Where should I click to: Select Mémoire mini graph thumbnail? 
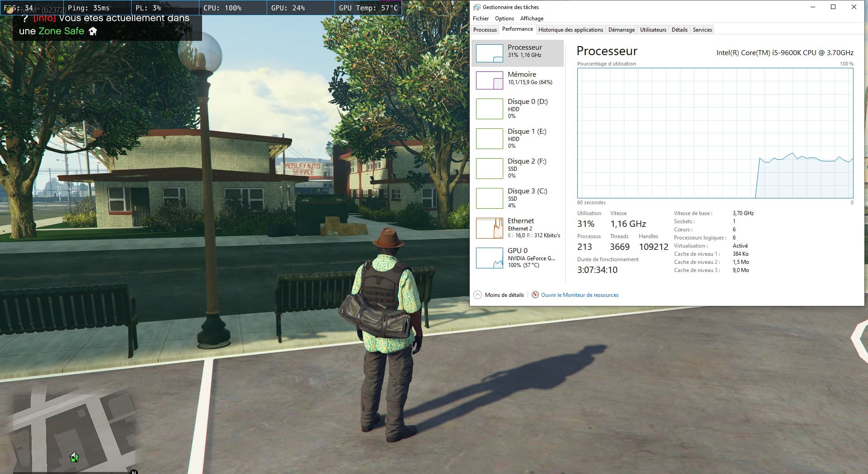(490, 80)
